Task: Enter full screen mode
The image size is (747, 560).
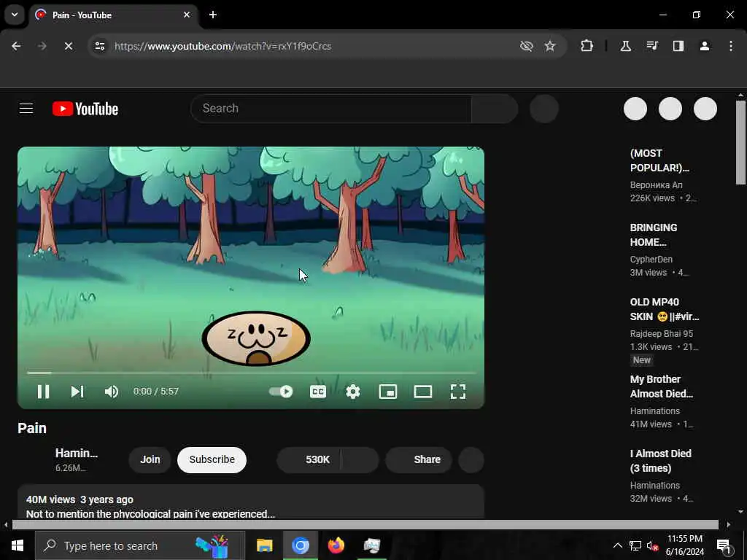Action: pyautogui.click(x=458, y=392)
